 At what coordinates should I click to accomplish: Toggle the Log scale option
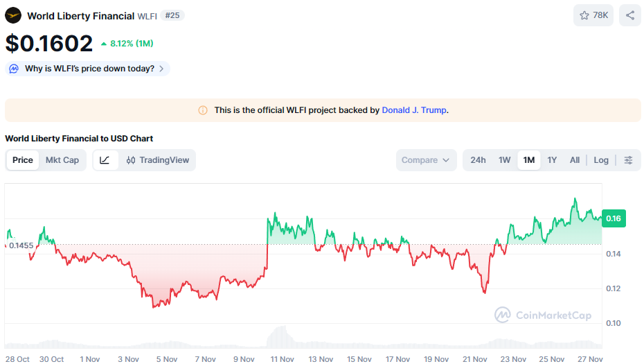pyautogui.click(x=601, y=160)
